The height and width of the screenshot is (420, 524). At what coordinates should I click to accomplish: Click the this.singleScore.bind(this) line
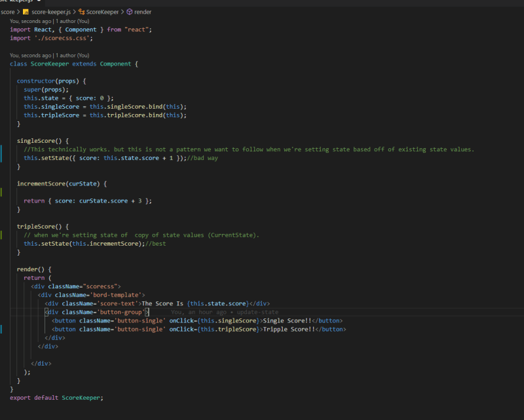(x=105, y=107)
